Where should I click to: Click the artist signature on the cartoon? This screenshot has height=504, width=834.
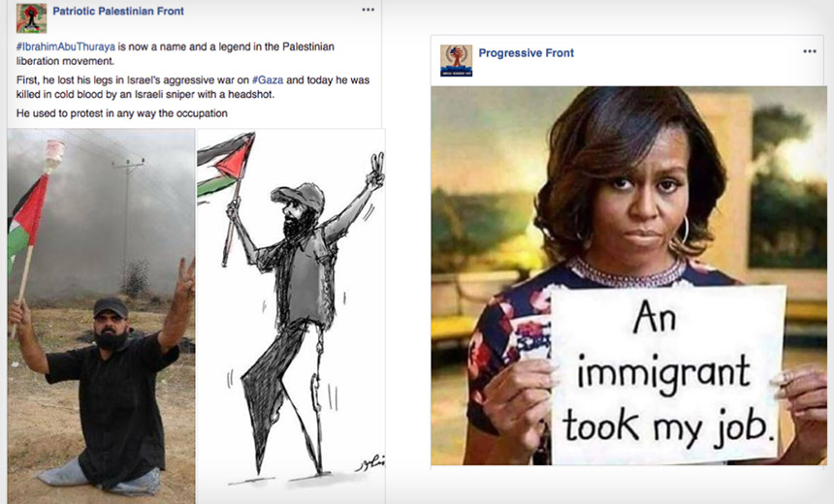click(x=370, y=462)
